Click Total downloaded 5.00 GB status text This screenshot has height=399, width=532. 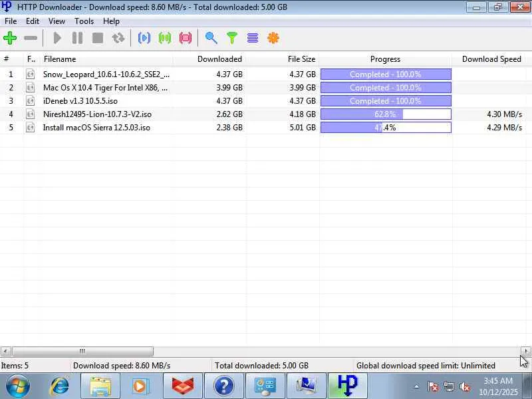(261, 366)
